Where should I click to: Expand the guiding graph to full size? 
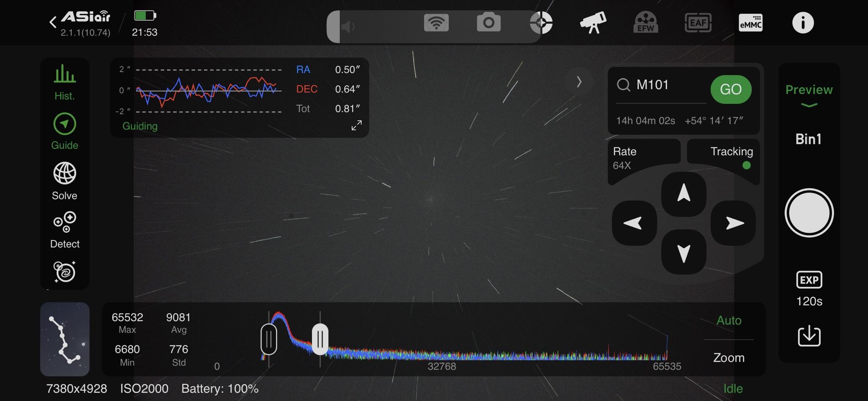[356, 125]
